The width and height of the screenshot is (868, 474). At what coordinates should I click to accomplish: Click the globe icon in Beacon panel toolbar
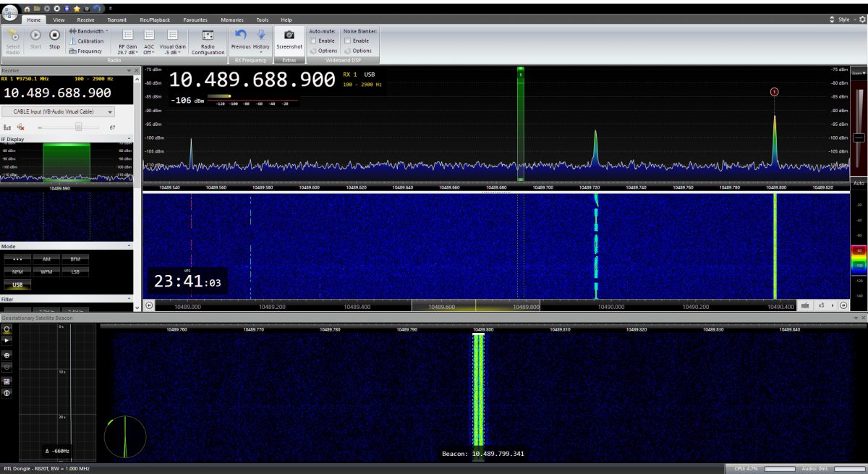coord(7,355)
